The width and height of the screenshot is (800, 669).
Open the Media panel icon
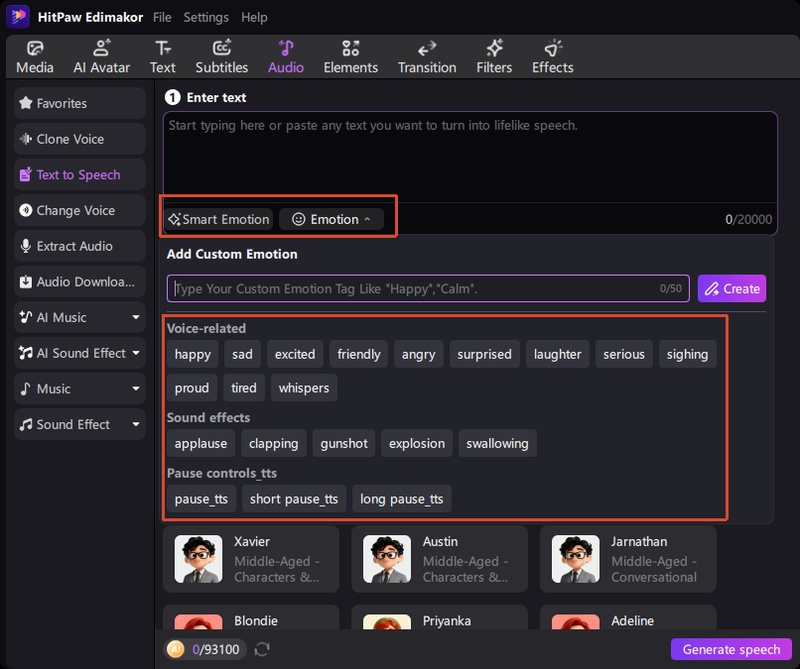(x=35, y=57)
